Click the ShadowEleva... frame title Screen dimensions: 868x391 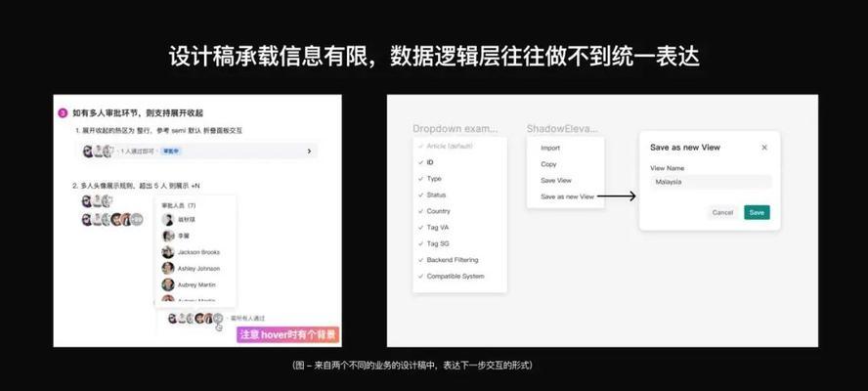click(562, 128)
